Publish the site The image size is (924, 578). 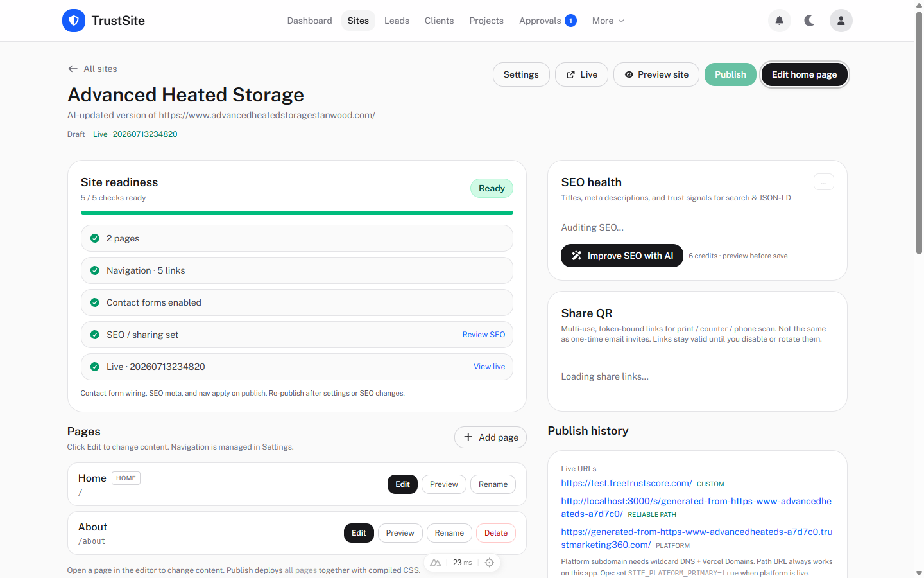coord(730,74)
